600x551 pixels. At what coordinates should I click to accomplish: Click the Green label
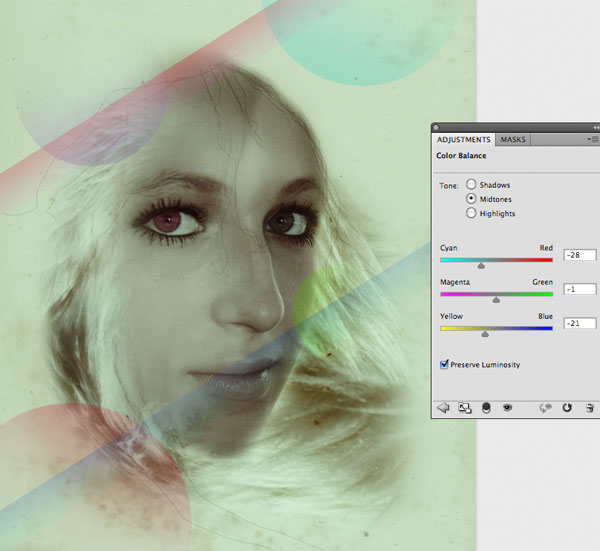pos(542,282)
